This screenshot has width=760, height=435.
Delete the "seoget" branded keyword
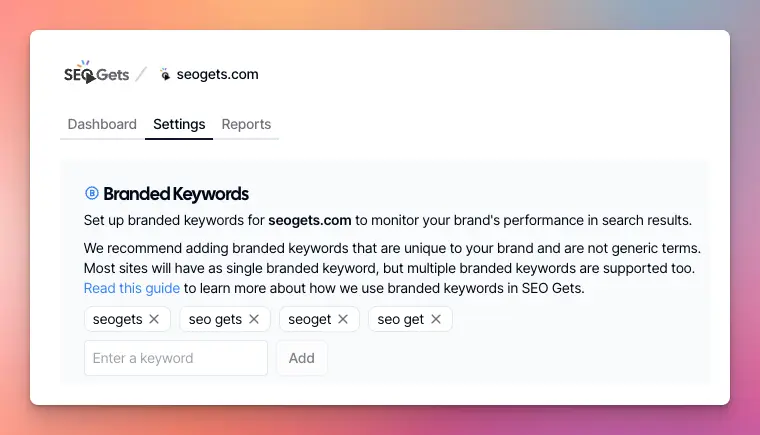tap(343, 319)
